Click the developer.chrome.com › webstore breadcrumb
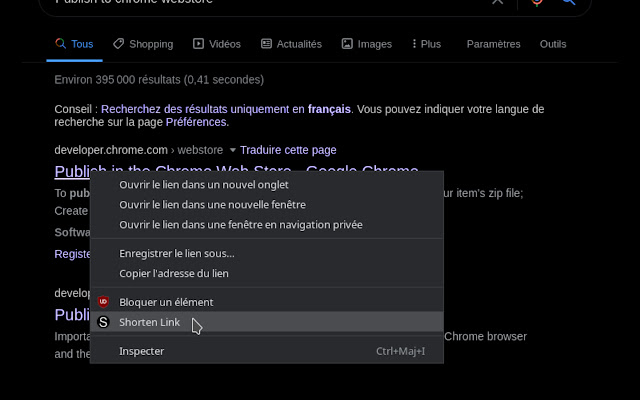Image resolution: width=640 pixels, height=400 pixels. 139,150
